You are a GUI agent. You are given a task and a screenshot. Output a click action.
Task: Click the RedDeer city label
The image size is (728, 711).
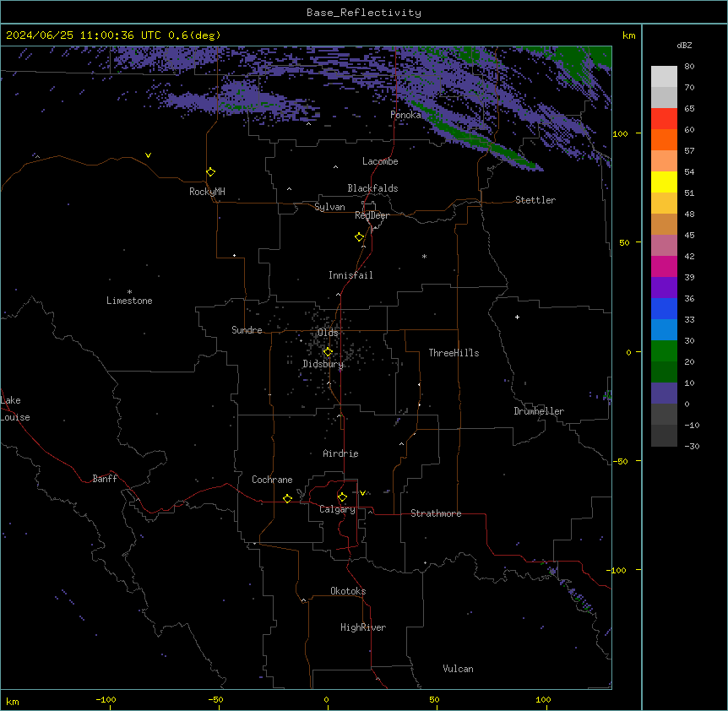coord(372,215)
